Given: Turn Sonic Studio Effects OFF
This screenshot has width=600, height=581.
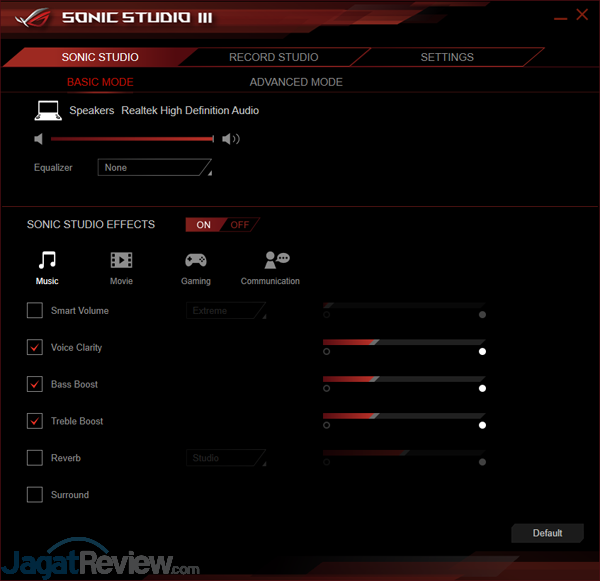Looking at the screenshot, I should [240, 225].
